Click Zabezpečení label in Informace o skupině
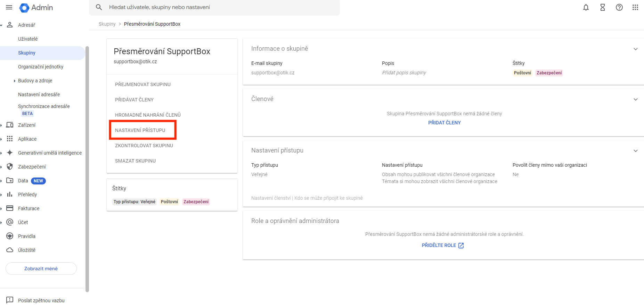The height and width of the screenshot is (305, 644). (x=549, y=73)
